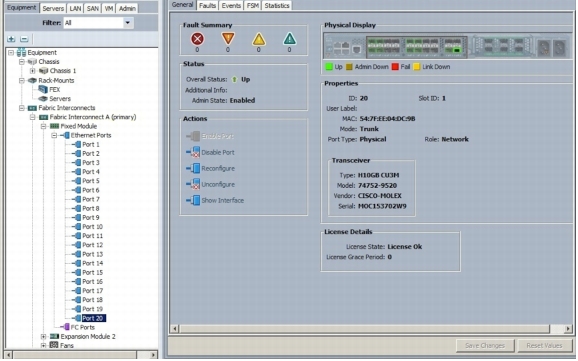Click the tree panel's right scroll arrow
The image size is (578, 361).
coord(153,355)
